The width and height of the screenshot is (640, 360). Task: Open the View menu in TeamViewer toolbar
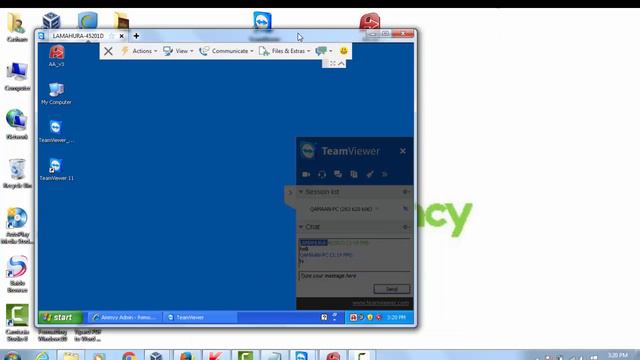coord(178,51)
